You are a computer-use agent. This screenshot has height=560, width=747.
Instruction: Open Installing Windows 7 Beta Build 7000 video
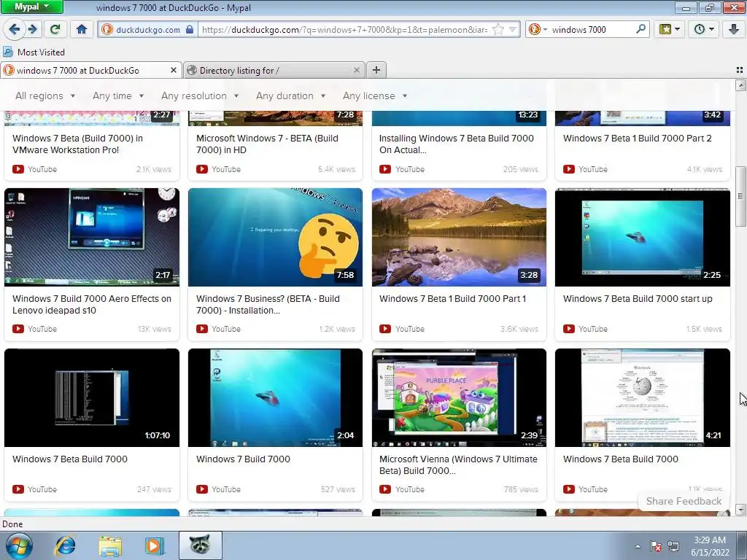[457, 144]
